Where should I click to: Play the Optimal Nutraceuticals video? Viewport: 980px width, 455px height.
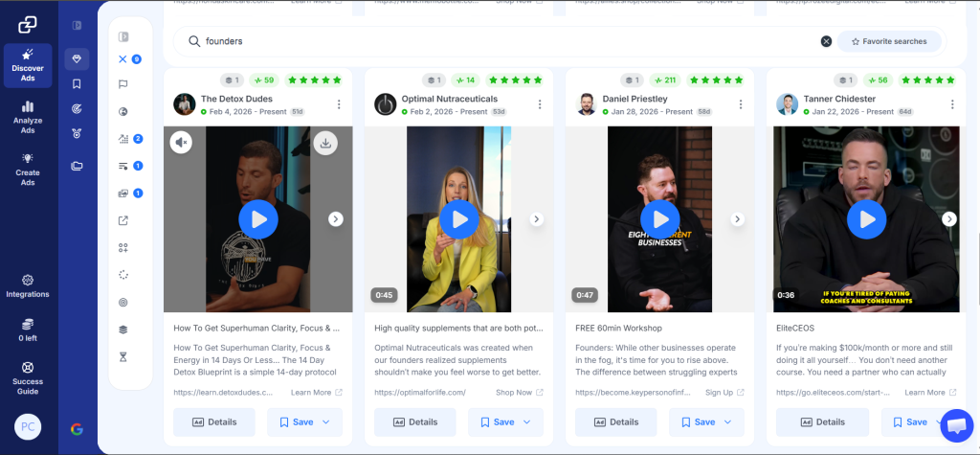click(x=459, y=219)
